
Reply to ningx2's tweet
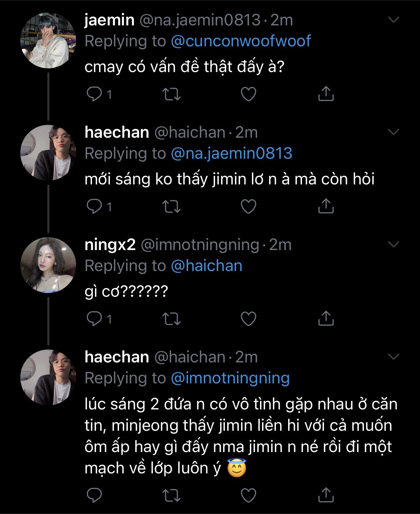(x=94, y=319)
